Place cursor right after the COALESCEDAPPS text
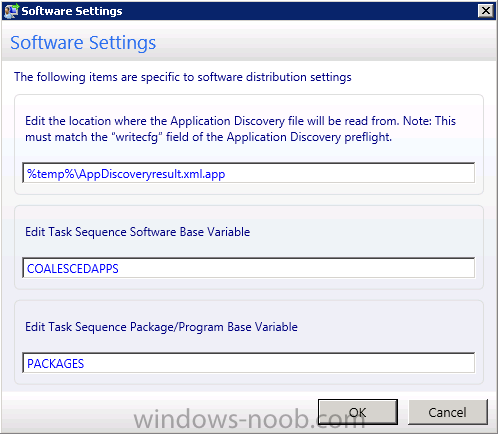Viewport: 498px width, 434px height. point(119,269)
